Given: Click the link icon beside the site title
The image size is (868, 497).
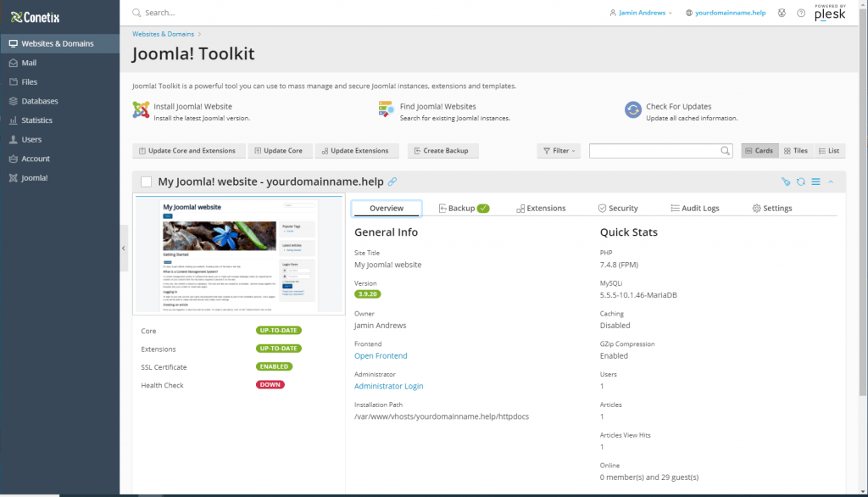Looking at the screenshot, I should click(x=392, y=181).
